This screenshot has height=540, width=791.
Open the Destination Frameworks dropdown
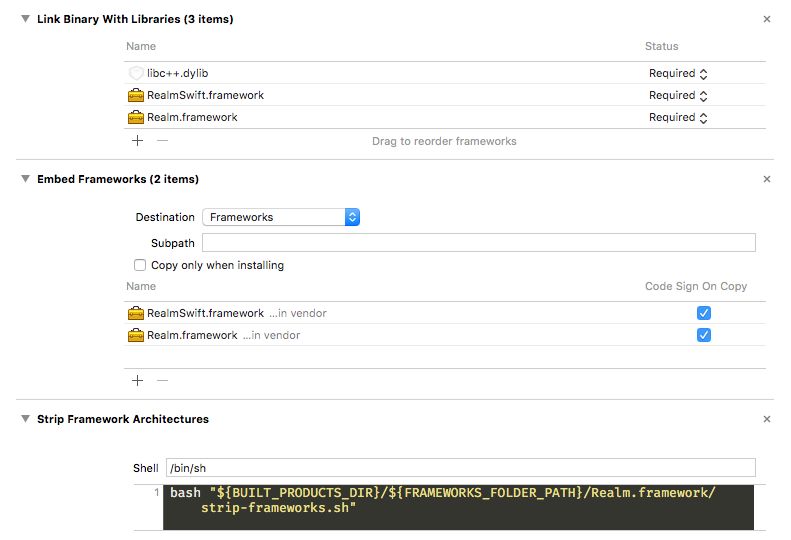pos(281,217)
